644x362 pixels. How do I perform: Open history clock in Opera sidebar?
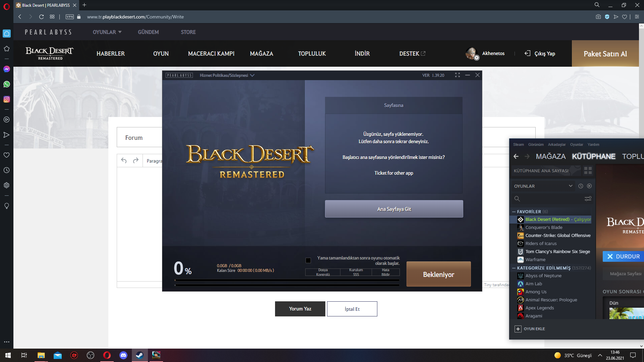tap(7, 170)
